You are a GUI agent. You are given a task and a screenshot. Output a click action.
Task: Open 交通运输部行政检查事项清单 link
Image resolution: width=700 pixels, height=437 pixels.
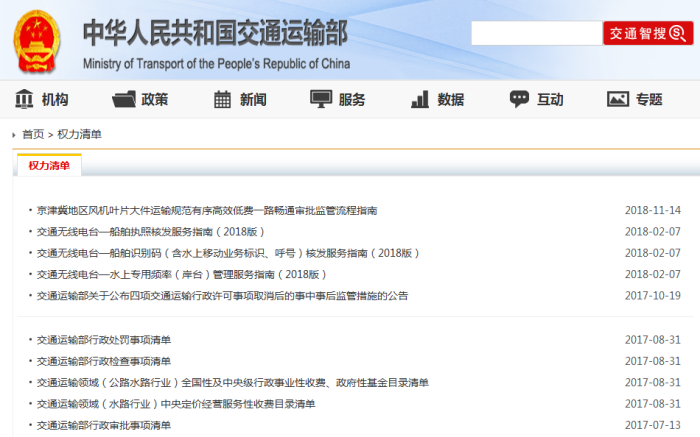click(x=104, y=361)
